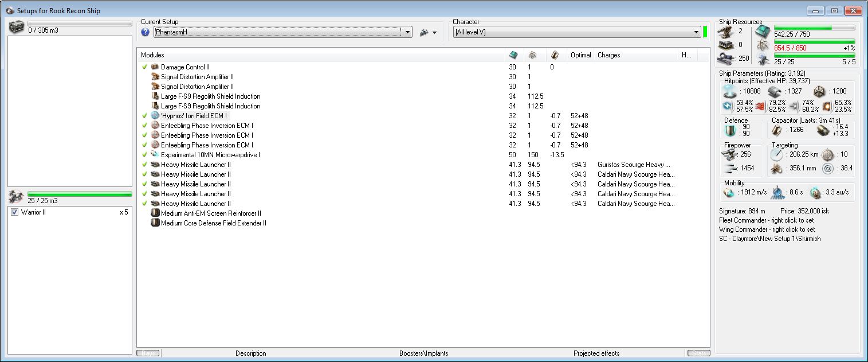Image resolution: width=868 pixels, height=362 pixels.
Task: Click the warp speed icon showing 3.3 au/s
Action: click(x=815, y=192)
